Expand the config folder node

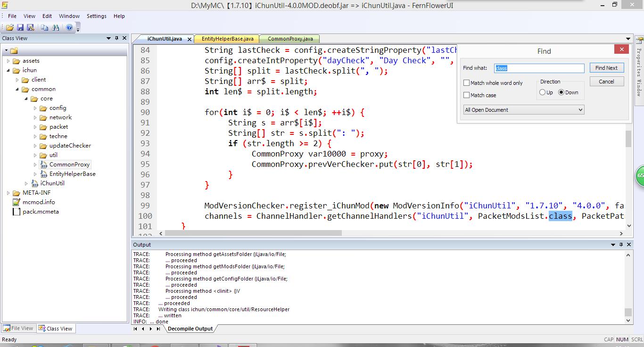tap(35, 108)
